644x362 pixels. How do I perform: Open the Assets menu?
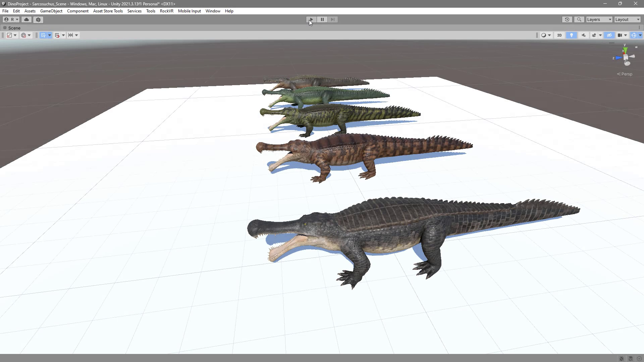(30, 11)
